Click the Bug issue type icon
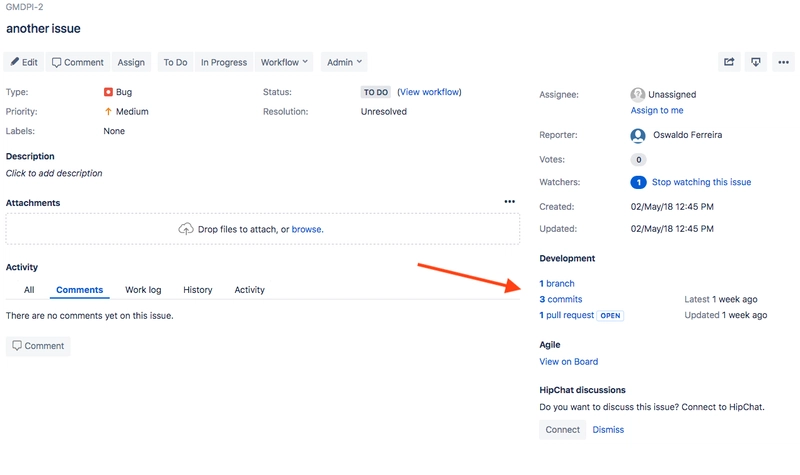The image size is (800, 475). click(x=108, y=92)
